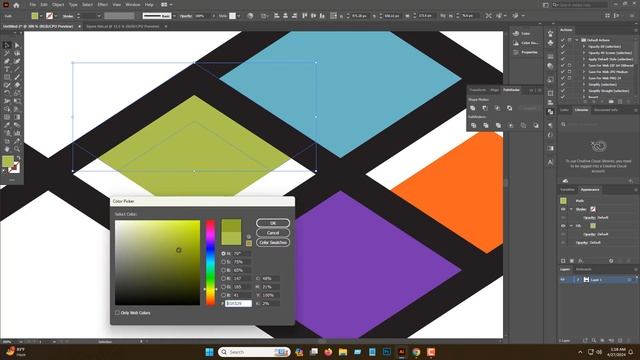The width and height of the screenshot is (640, 360).
Task: Open the arrange documents workspace icon
Action: [166, 5]
